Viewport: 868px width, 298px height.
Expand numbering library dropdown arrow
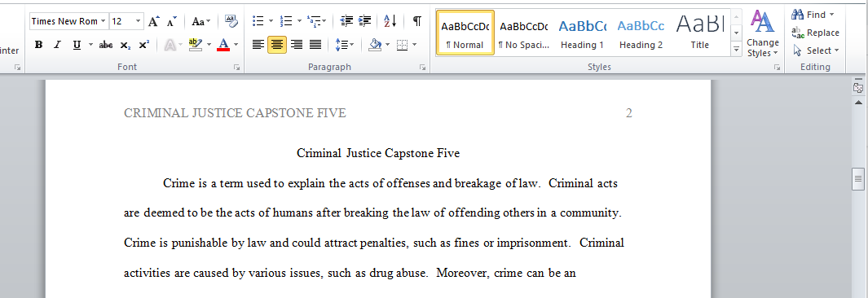[299, 21]
